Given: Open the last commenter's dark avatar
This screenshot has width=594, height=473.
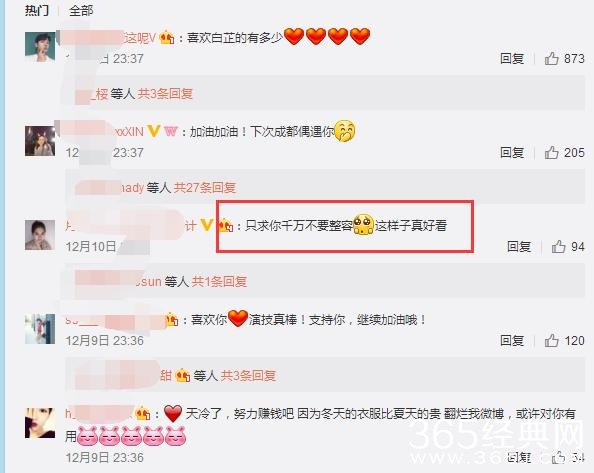Looking at the screenshot, I should 40,423.
